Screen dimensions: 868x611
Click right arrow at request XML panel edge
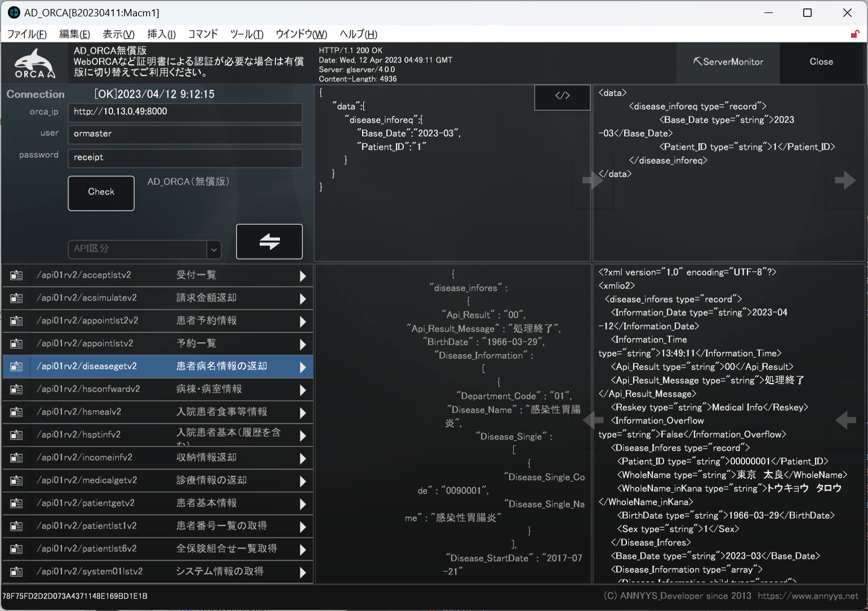845,180
